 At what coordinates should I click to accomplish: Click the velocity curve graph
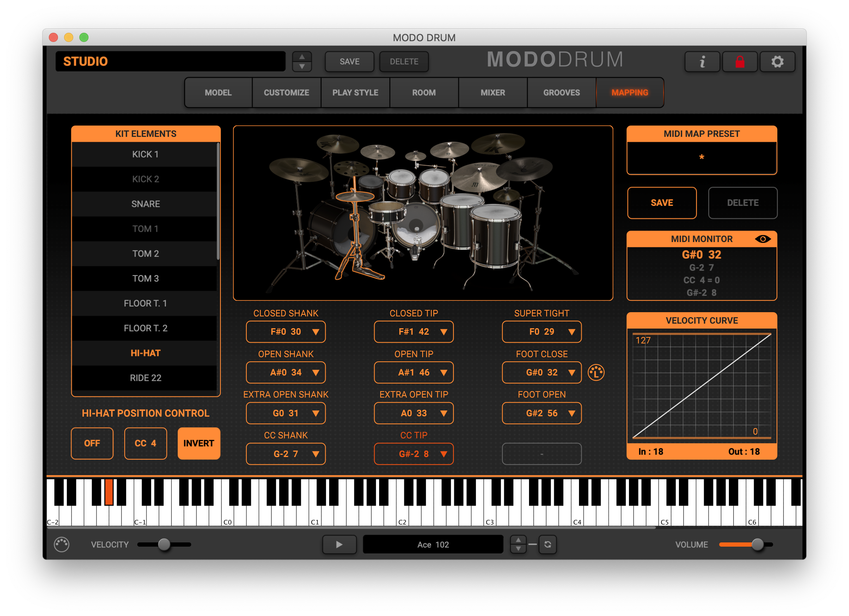point(702,386)
